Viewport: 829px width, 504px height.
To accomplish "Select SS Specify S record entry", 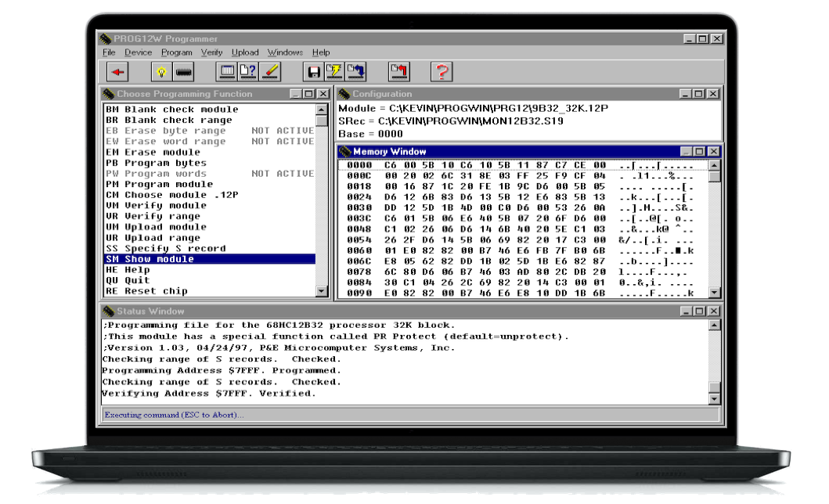I will point(165,247).
